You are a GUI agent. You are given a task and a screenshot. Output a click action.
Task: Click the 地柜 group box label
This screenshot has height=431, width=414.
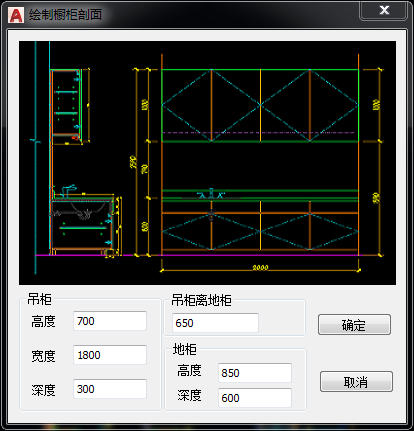[184, 349]
